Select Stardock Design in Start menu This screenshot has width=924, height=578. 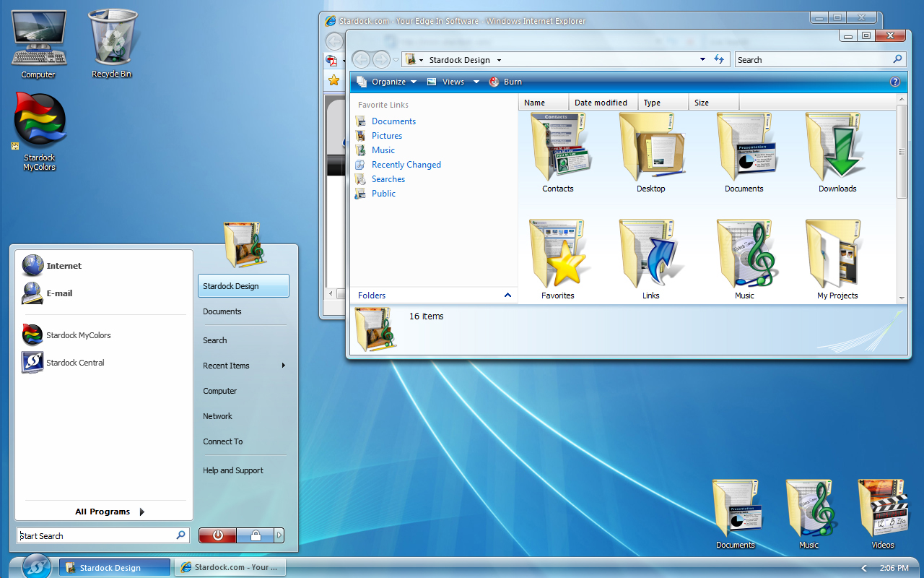(x=243, y=286)
